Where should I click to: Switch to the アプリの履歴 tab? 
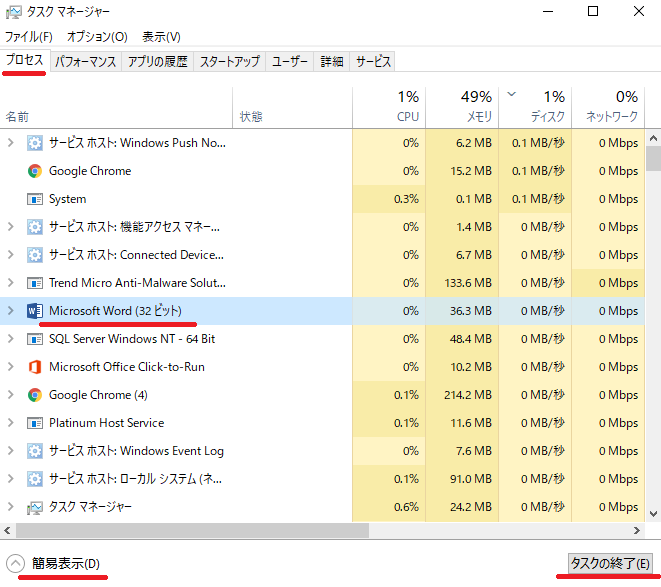pyautogui.click(x=158, y=62)
